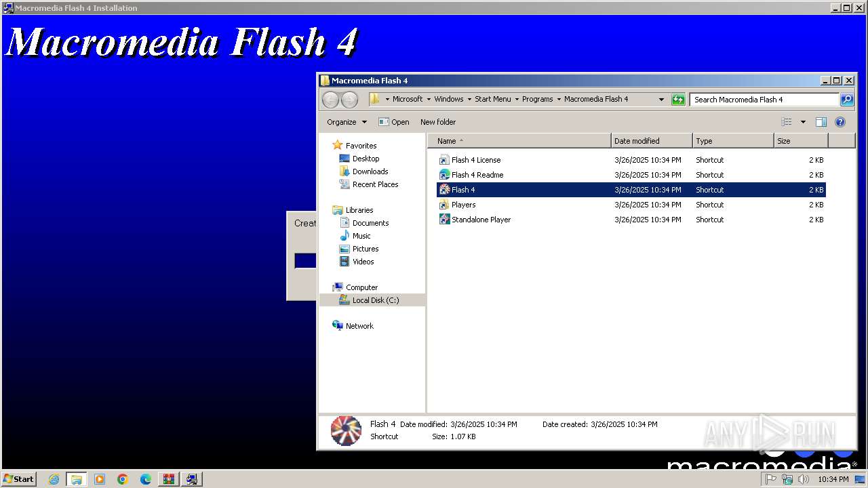The height and width of the screenshot is (488, 868).
Task: Go to the Windows breadcrumb folder
Action: [449, 99]
